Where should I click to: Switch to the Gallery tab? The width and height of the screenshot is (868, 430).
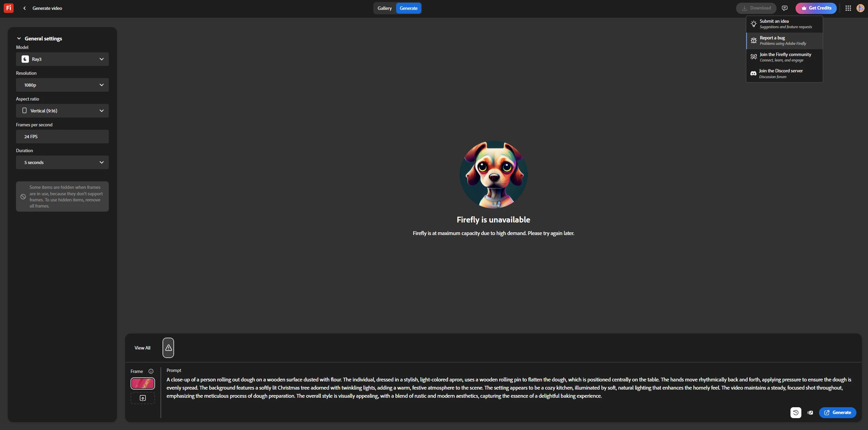385,8
